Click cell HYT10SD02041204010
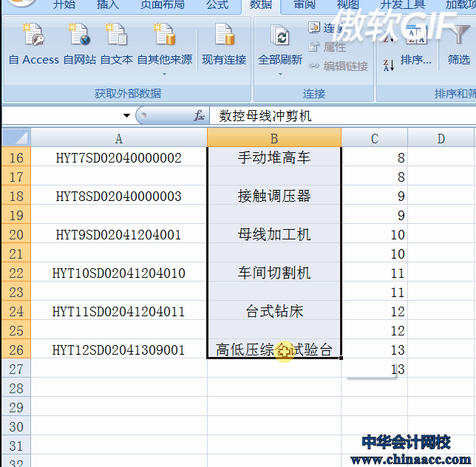Viewport: 476px width, 467px height. pos(119,273)
